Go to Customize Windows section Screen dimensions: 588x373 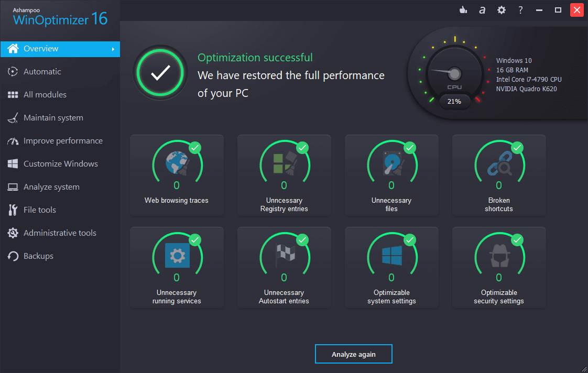coord(61,164)
